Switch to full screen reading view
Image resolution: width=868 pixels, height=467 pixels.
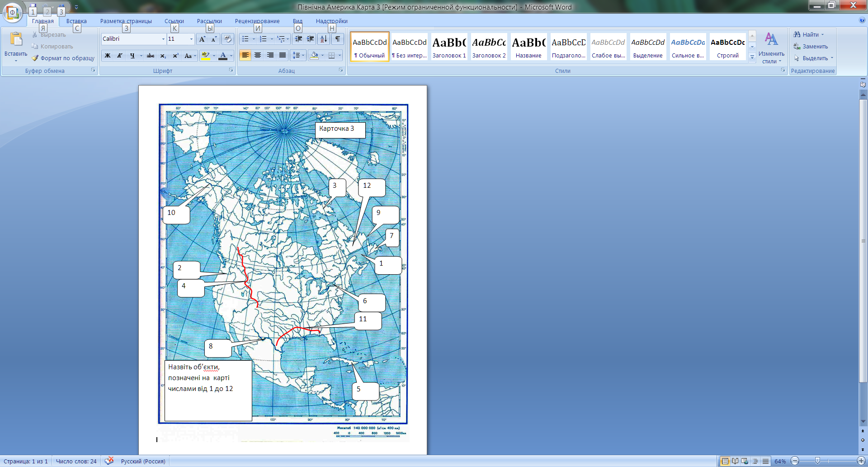735,461
